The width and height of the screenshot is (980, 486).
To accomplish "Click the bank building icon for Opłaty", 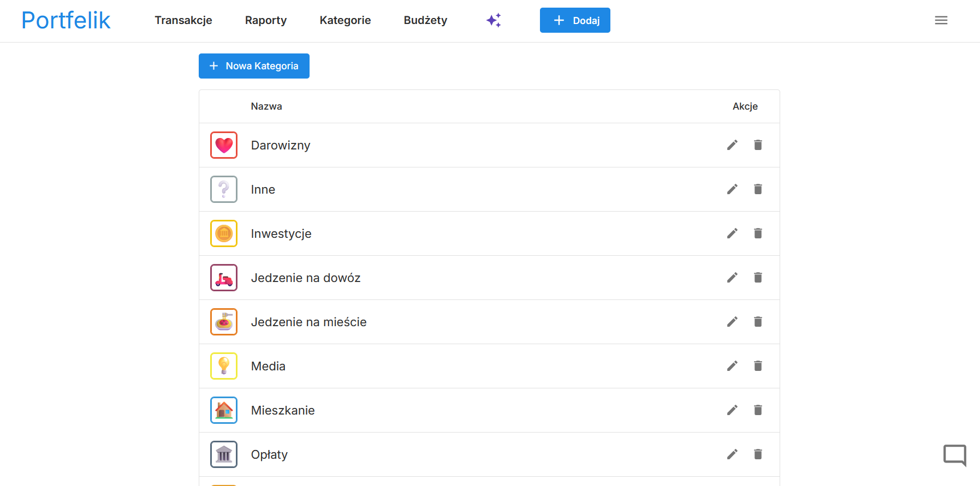I will [x=224, y=454].
